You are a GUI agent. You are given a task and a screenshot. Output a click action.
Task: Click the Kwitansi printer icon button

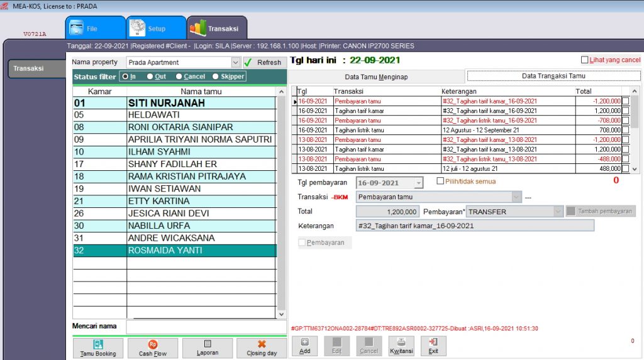(x=401, y=346)
